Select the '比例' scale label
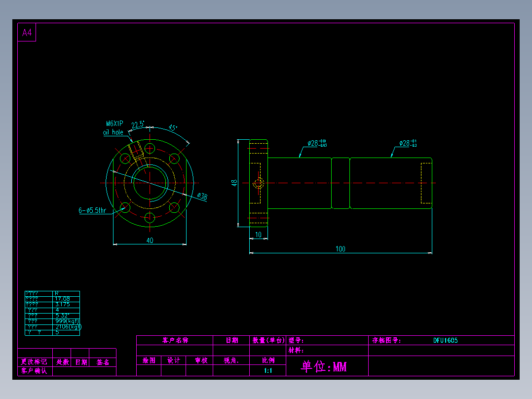Image resolution: width=532 pixels, height=399 pixels. [268, 360]
